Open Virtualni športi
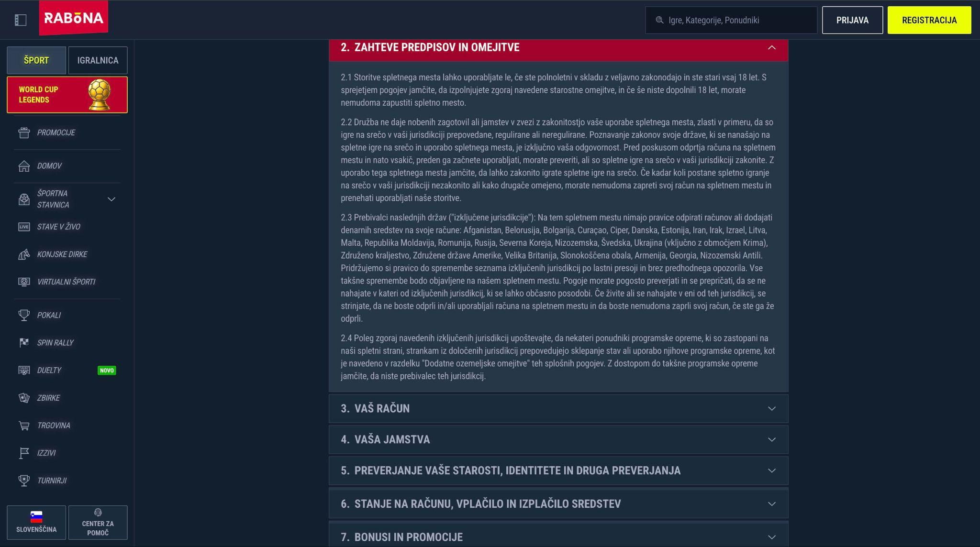The height and width of the screenshot is (547, 980). pyautogui.click(x=67, y=282)
